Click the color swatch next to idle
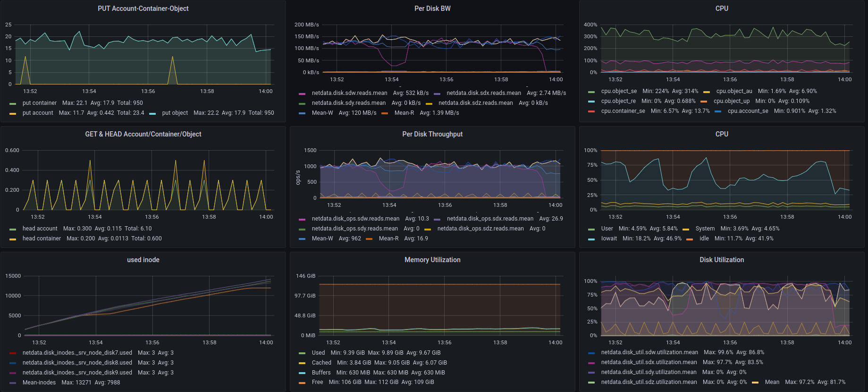 690,239
